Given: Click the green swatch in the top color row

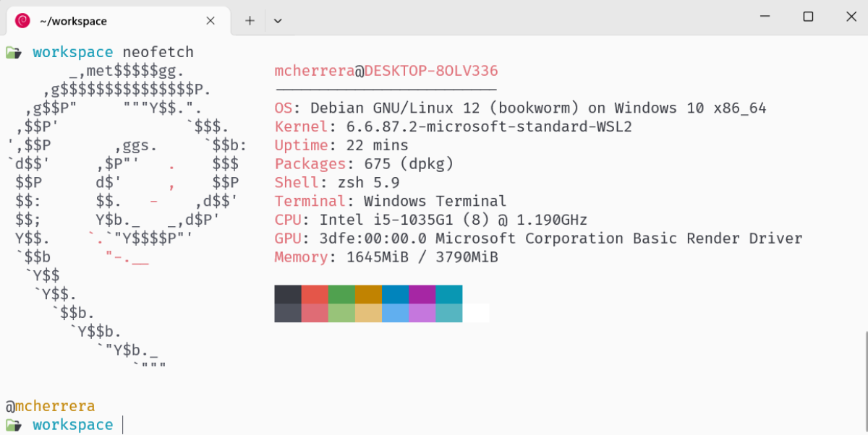Looking at the screenshot, I should (341, 294).
